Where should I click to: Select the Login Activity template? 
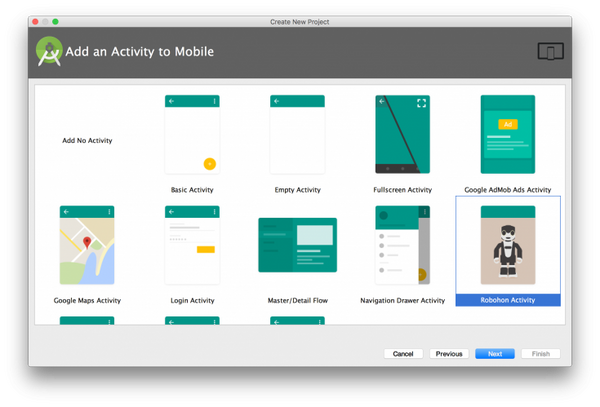[x=191, y=246]
